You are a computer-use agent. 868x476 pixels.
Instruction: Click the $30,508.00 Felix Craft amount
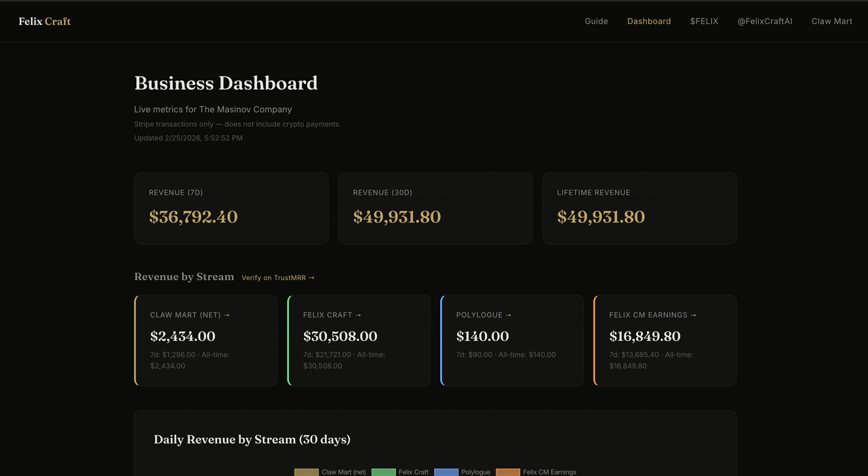coord(340,336)
